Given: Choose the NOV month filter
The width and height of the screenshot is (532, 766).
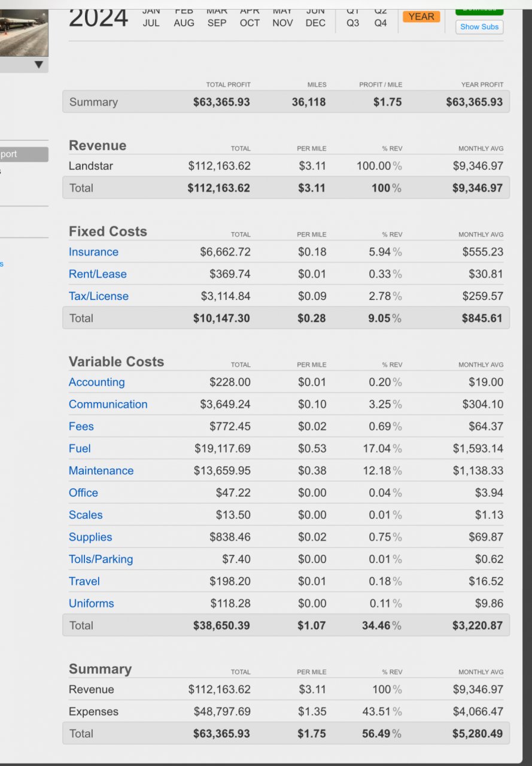Looking at the screenshot, I should pos(282,23).
